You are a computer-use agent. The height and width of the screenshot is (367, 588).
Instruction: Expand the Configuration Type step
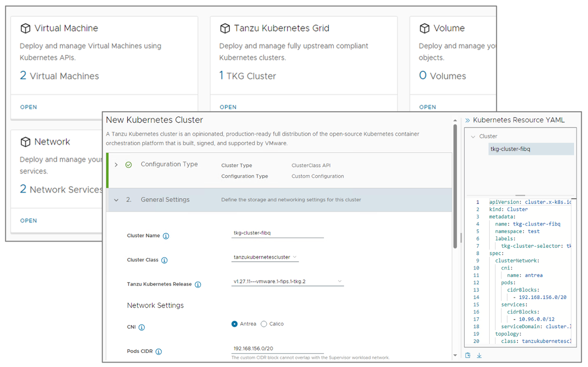point(117,164)
